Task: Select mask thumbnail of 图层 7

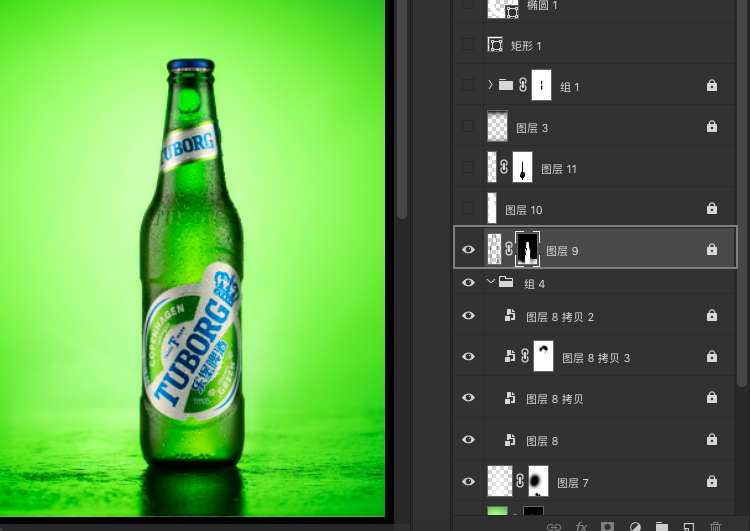Action: point(538,481)
